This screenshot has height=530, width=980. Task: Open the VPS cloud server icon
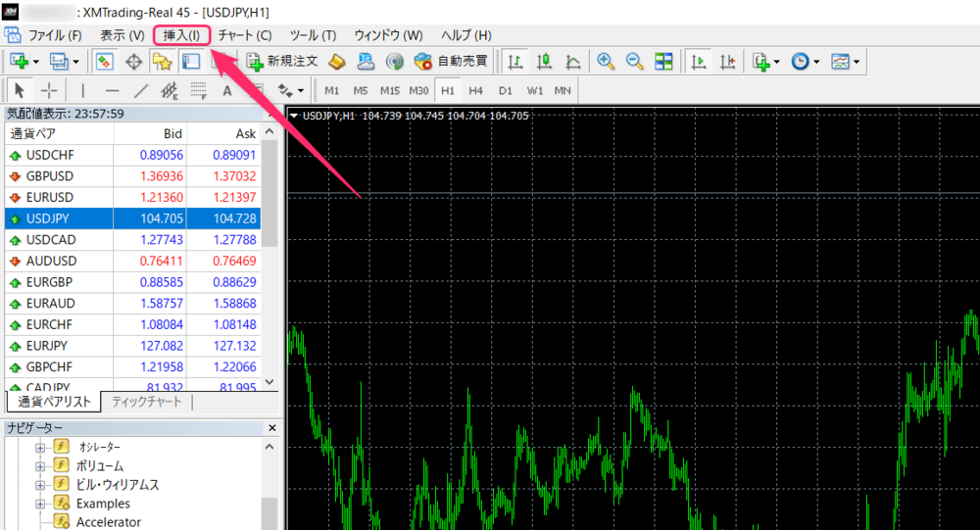pos(366,62)
